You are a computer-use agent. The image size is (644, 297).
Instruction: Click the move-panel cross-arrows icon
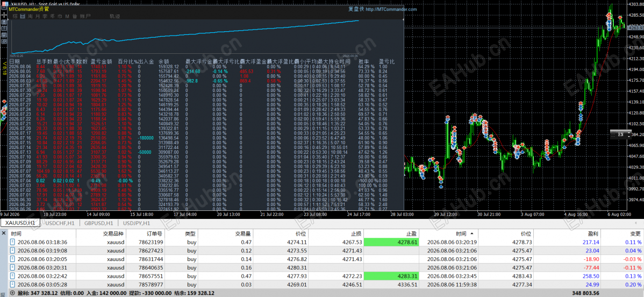click(4, 15)
